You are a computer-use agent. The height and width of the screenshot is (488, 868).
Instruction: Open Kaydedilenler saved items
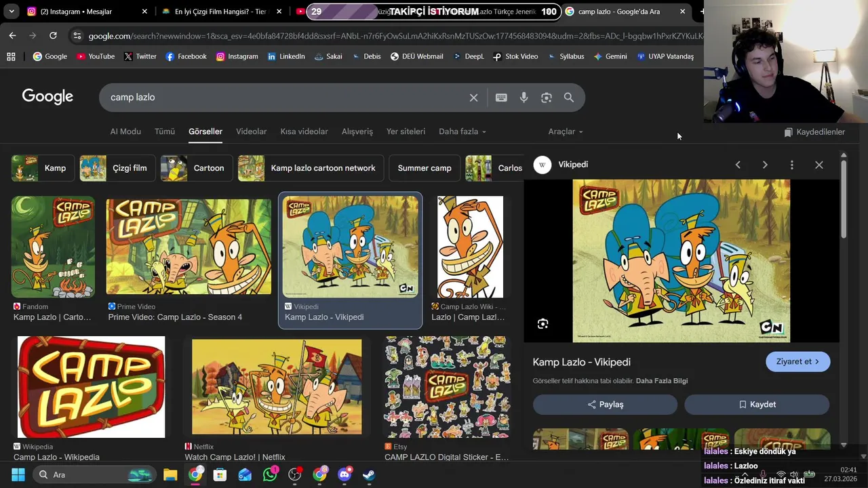pyautogui.click(x=814, y=132)
